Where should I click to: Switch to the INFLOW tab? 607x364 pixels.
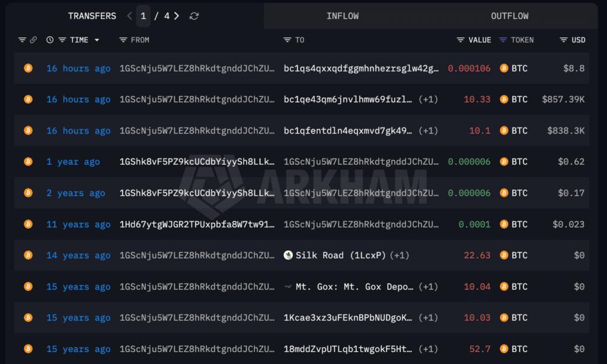(343, 16)
